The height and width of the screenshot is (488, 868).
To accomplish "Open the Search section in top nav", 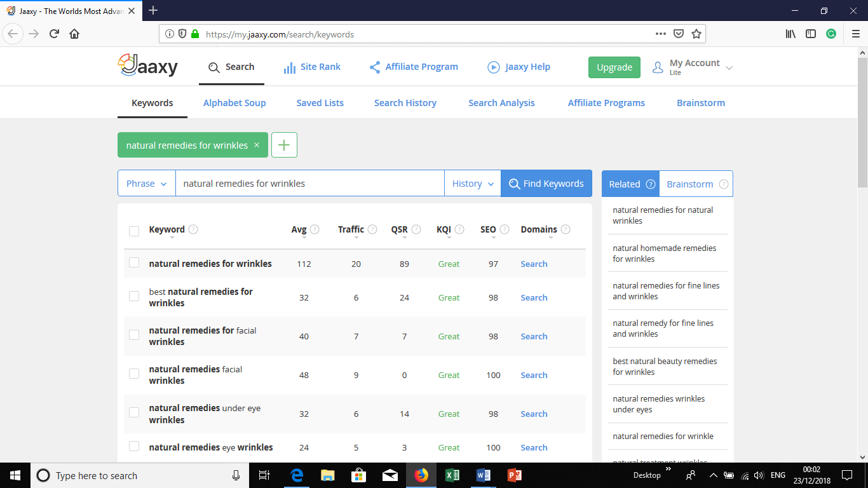I will [231, 67].
